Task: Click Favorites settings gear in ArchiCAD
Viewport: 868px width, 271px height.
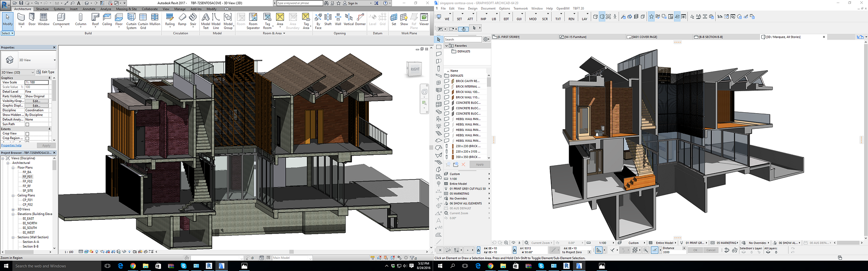Action: [486, 39]
